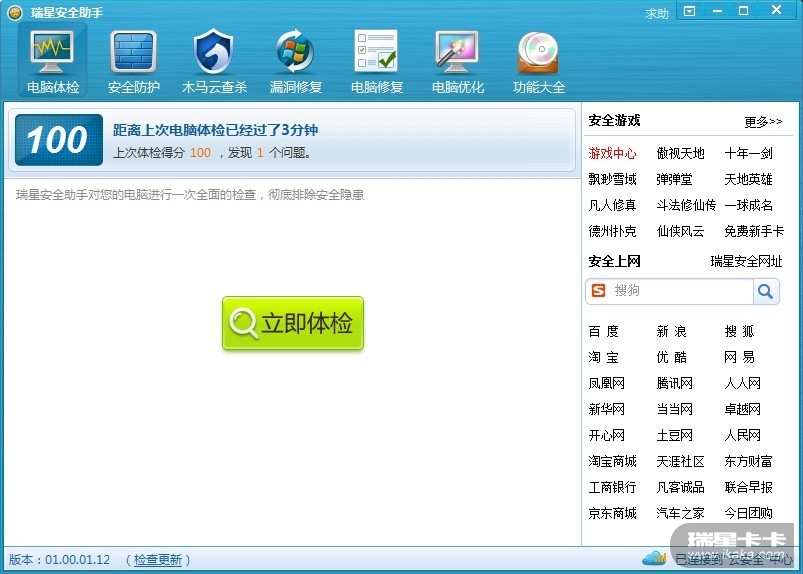Screen dimensions: 803x574
Task: Visit 网易 site link
Action: pos(739,357)
